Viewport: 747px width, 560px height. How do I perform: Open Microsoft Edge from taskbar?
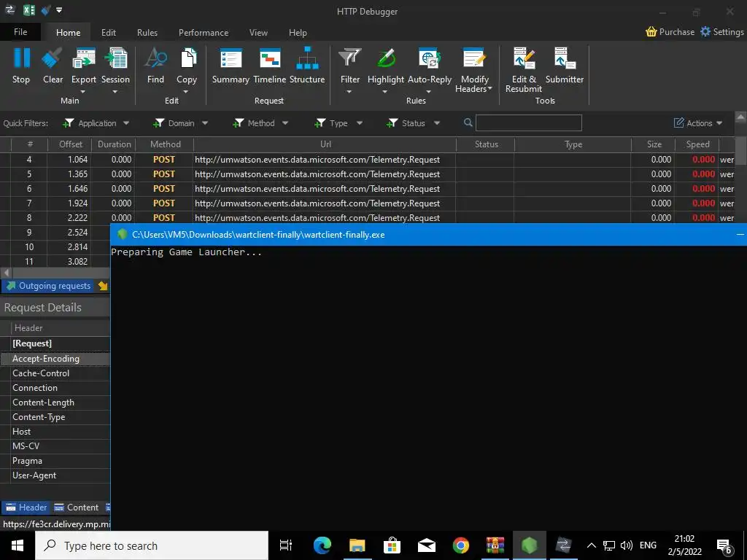point(322,545)
